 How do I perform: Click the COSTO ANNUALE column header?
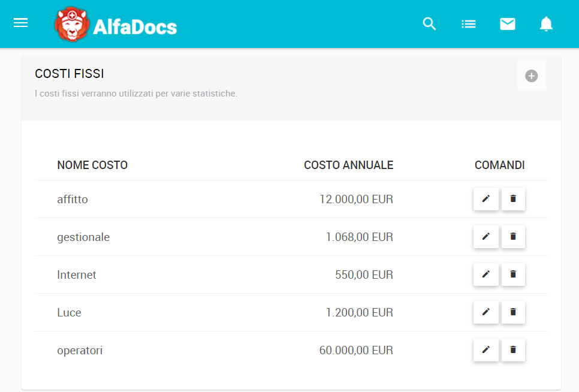(349, 165)
